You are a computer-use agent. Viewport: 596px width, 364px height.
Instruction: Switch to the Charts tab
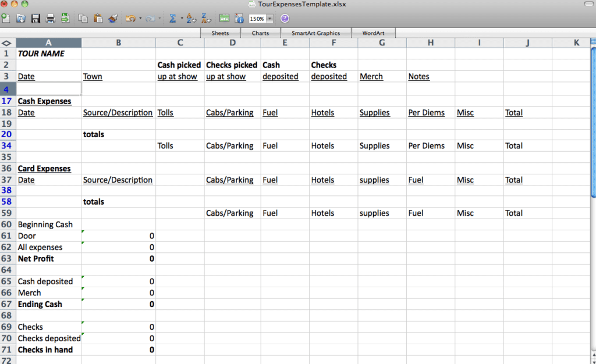(260, 33)
